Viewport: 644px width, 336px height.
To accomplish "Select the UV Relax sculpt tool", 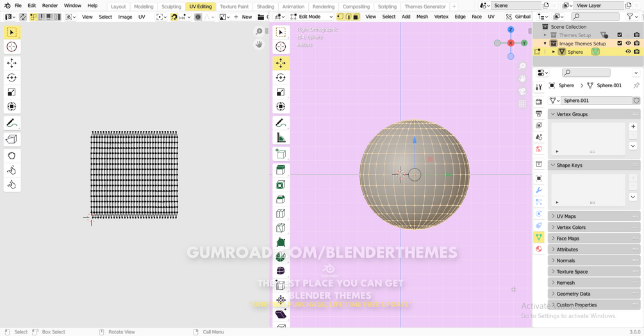I will click(x=12, y=170).
